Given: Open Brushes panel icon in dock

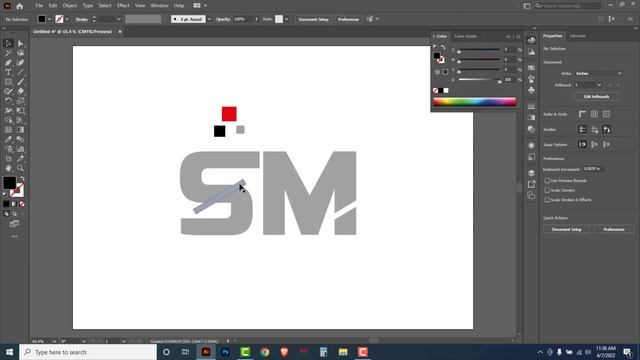Looking at the screenshot, I should pos(531,79).
